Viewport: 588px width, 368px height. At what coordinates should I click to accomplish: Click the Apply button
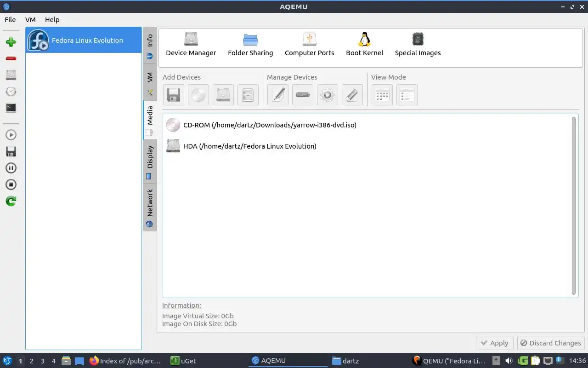pyautogui.click(x=495, y=343)
